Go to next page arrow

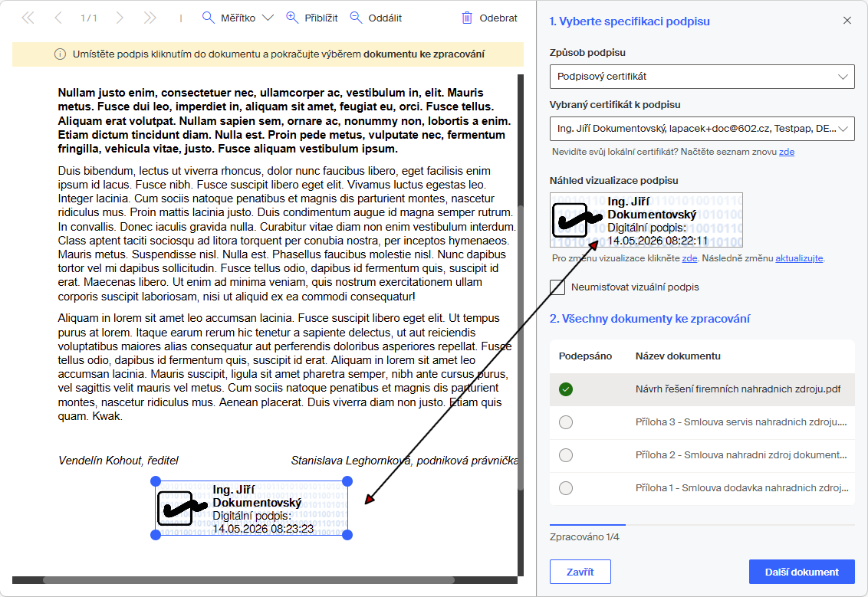point(120,18)
